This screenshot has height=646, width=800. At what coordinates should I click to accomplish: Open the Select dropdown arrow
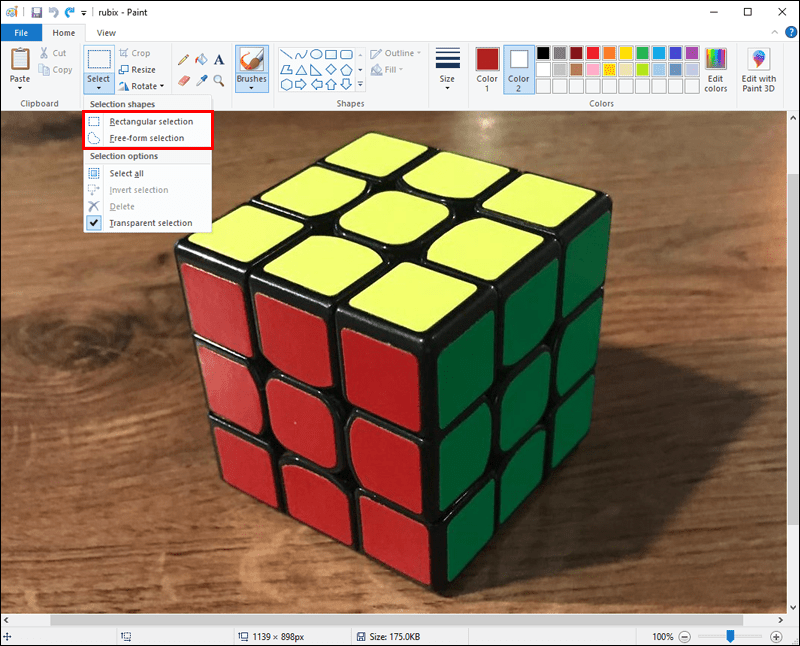(x=98, y=88)
